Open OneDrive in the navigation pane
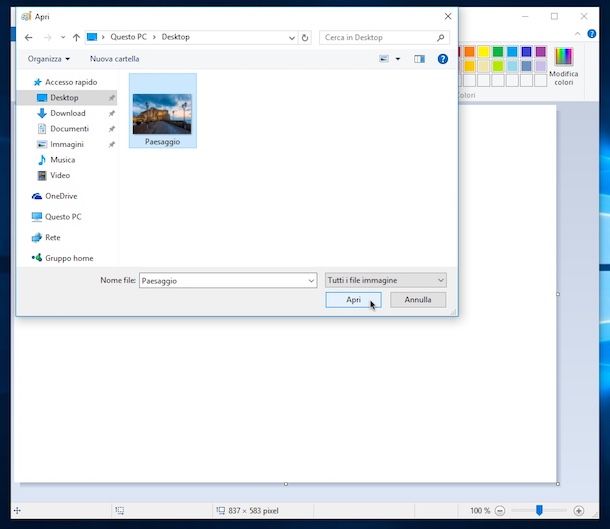The image size is (610, 529). (60, 196)
